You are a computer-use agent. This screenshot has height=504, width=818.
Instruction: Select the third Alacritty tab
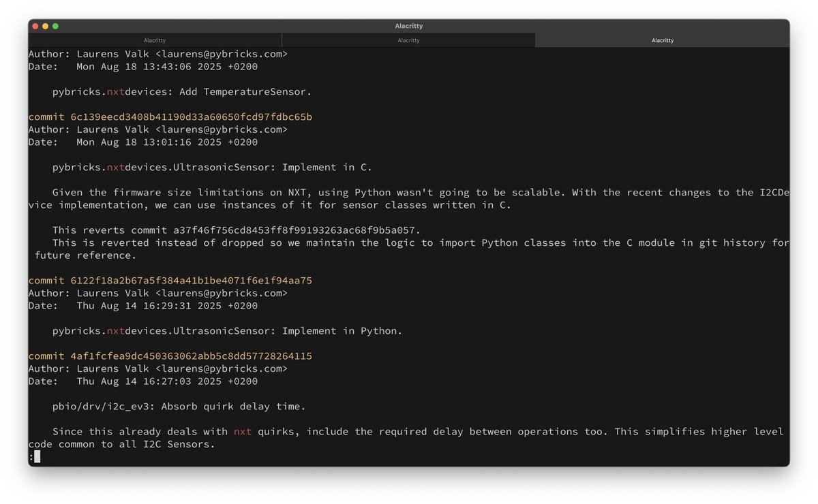[x=663, y=40]
